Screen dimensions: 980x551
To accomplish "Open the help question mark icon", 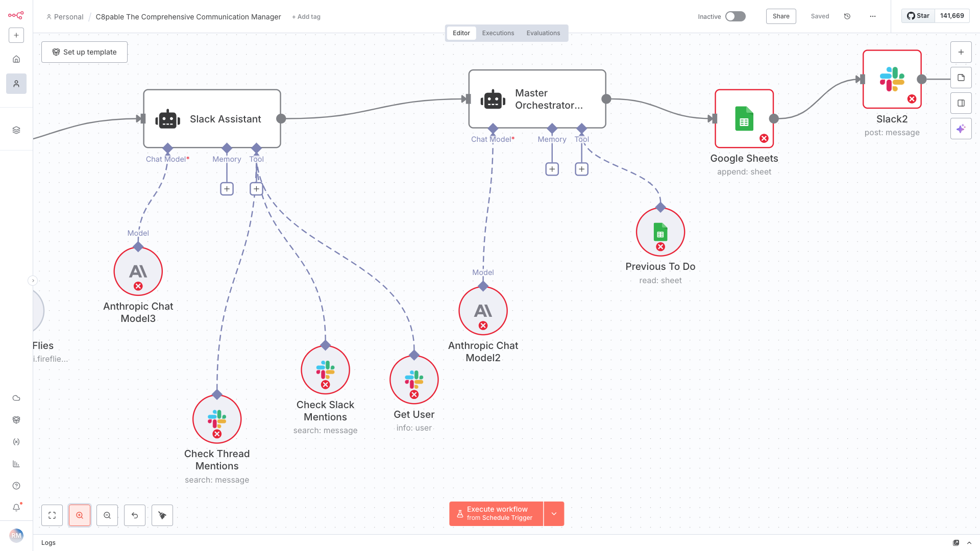I will pos(16,486).
